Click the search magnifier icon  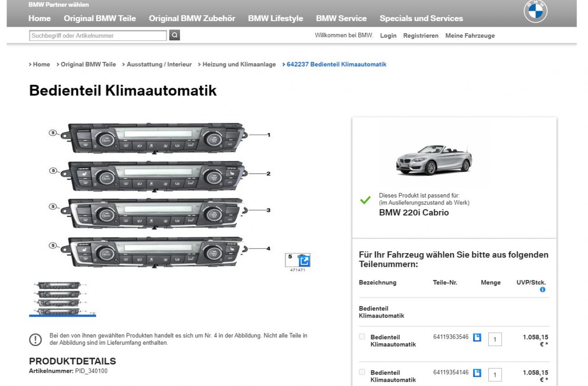(175, 35)
